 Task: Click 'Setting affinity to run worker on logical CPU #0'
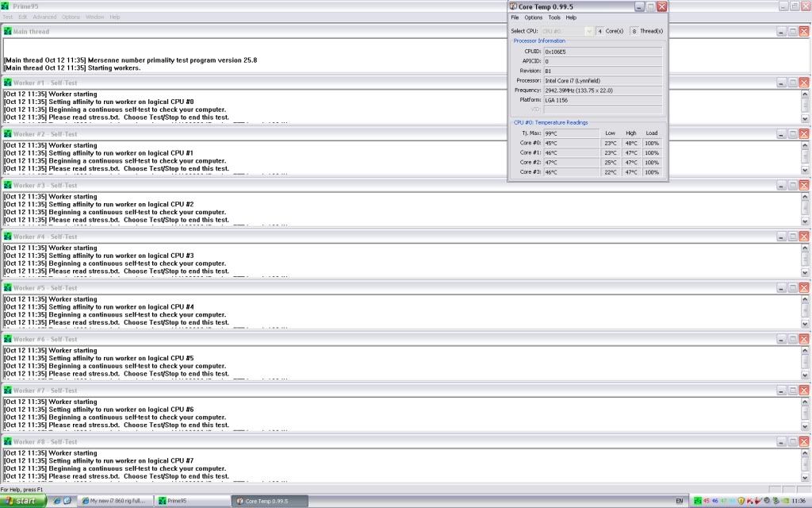click(x=121, y=102)
